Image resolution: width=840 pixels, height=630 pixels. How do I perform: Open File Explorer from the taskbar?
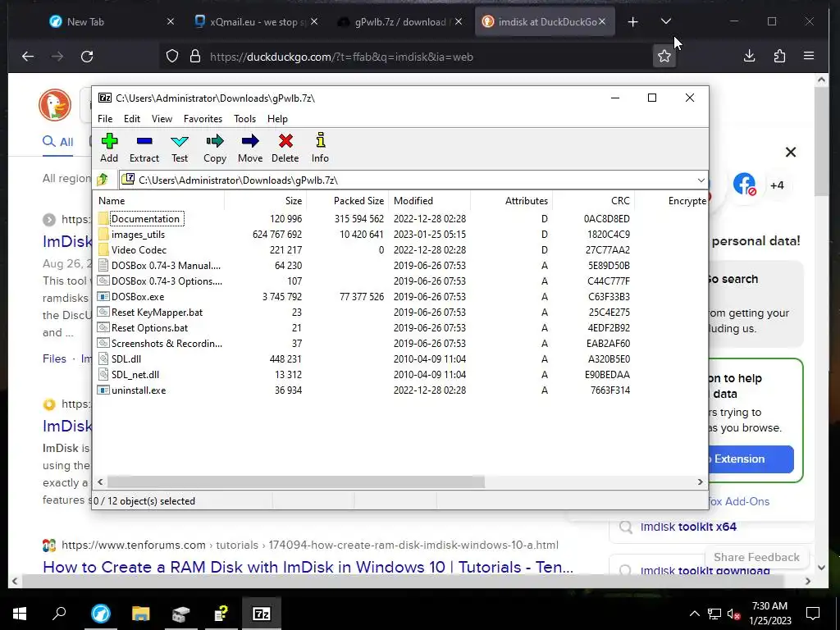click(x=141, y=614)
